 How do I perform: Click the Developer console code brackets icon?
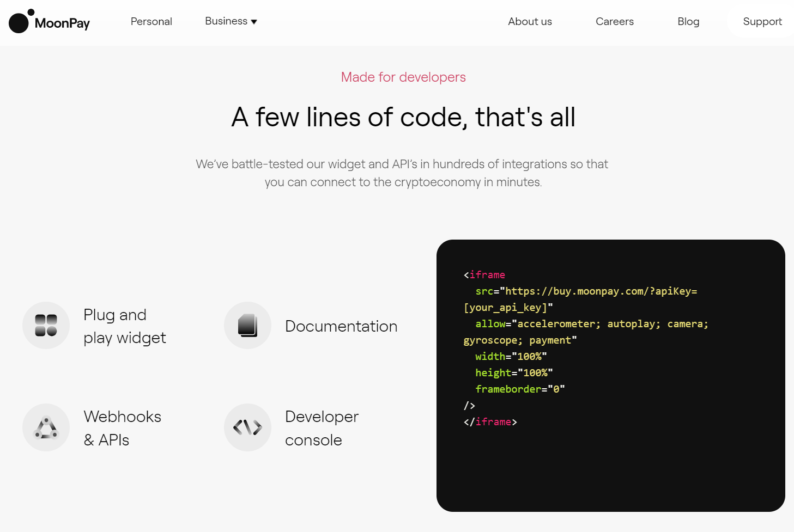(247, 427)
